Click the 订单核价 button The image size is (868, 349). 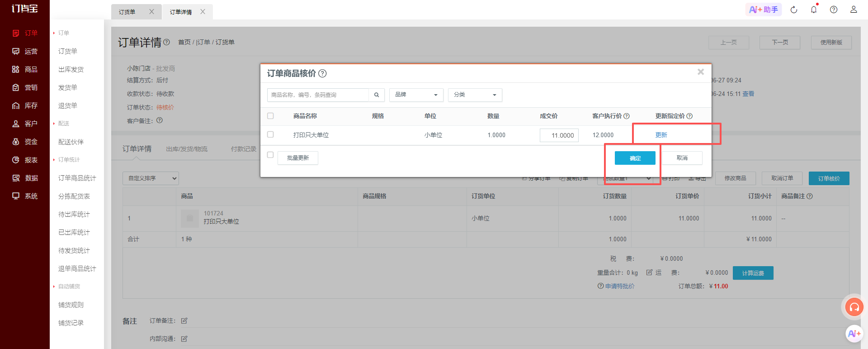pos(829,178)
